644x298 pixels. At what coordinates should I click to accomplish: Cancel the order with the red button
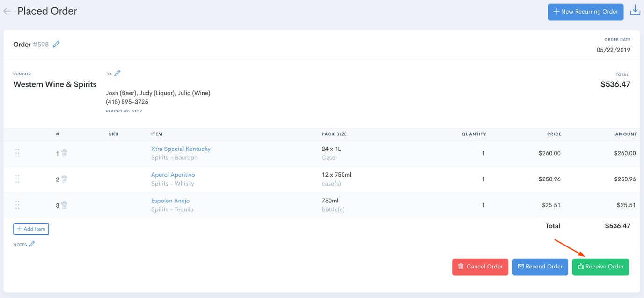(x=480, y=267)
